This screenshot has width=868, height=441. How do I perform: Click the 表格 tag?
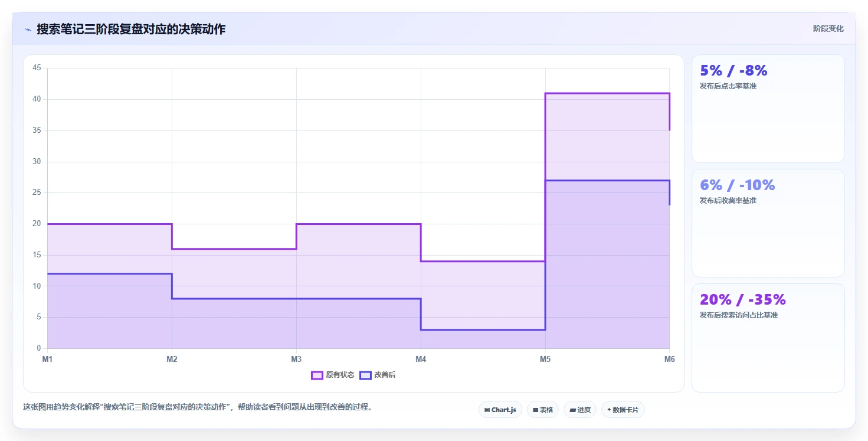[543, 410]
